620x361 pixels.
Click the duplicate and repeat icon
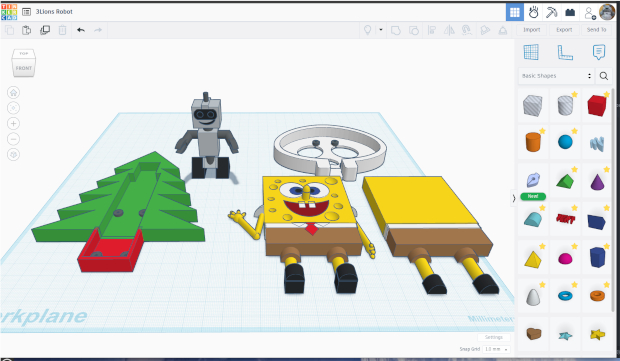coord(45,30)
